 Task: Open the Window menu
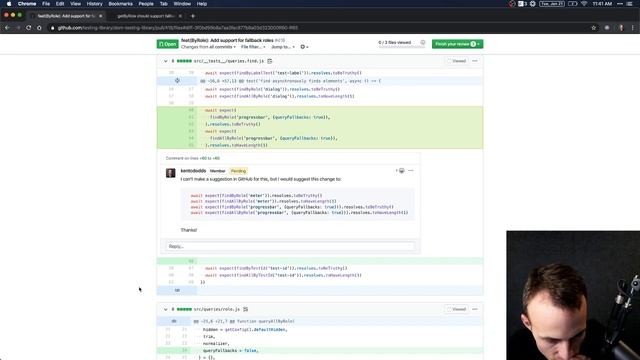point(182,4)
